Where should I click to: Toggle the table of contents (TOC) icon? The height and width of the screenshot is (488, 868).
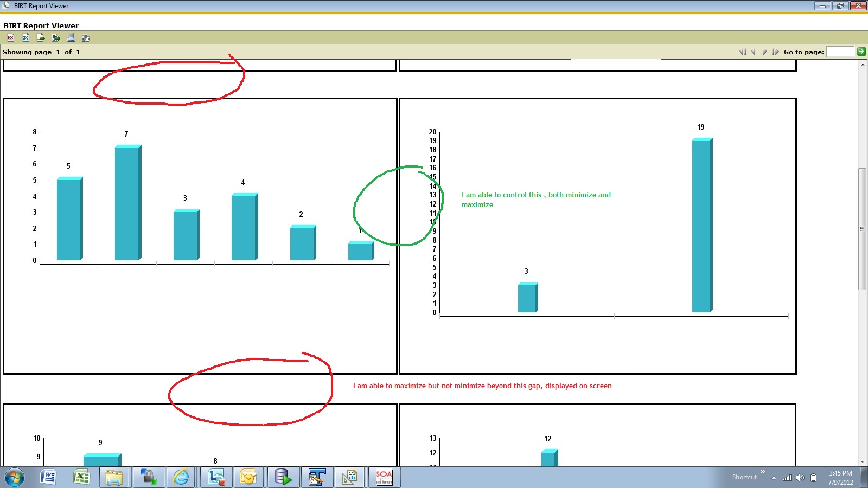(10, 37)
